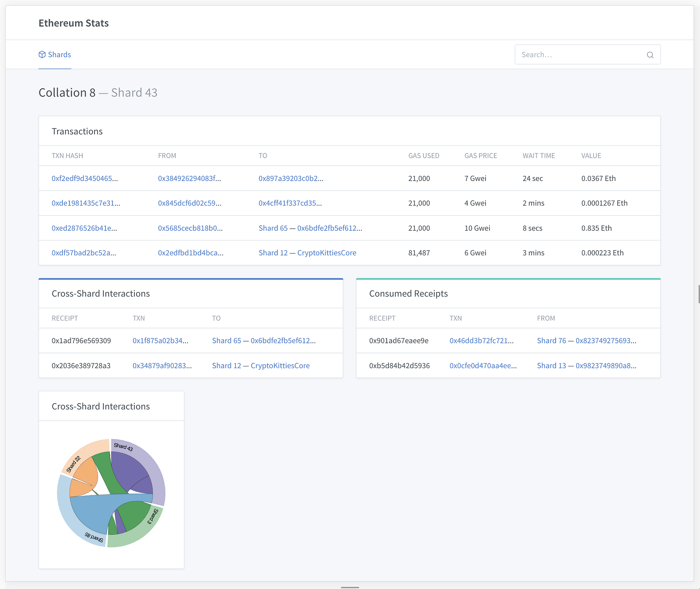The image size is (700, 589).
Task: Click the search magnifier icon
Action: [x=650, y=55]
